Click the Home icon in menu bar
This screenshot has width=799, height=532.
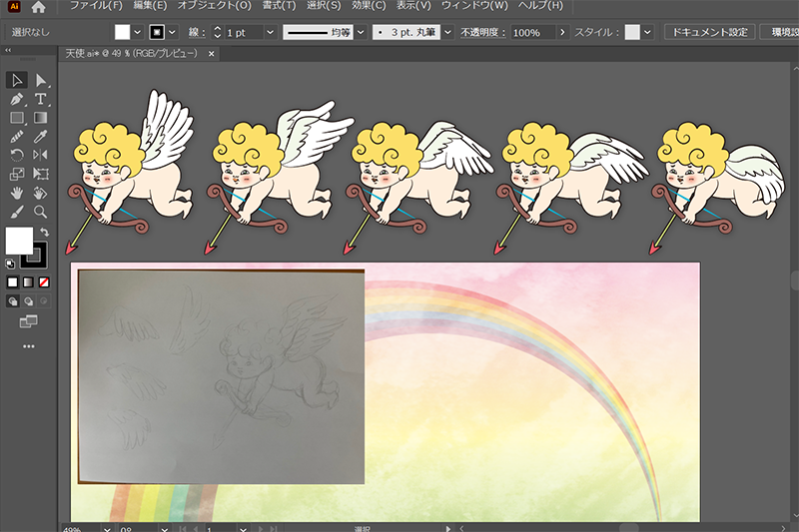pyautogui.click(x=38, y=7)
